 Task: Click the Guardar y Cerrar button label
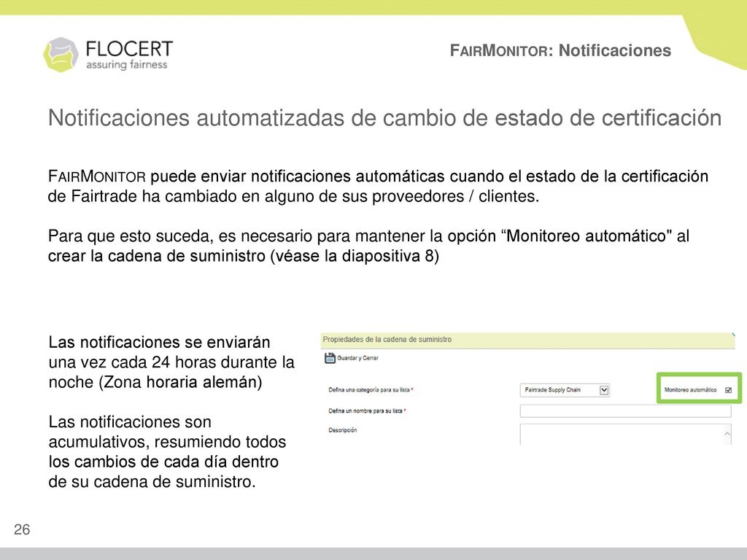click(357, 358)
